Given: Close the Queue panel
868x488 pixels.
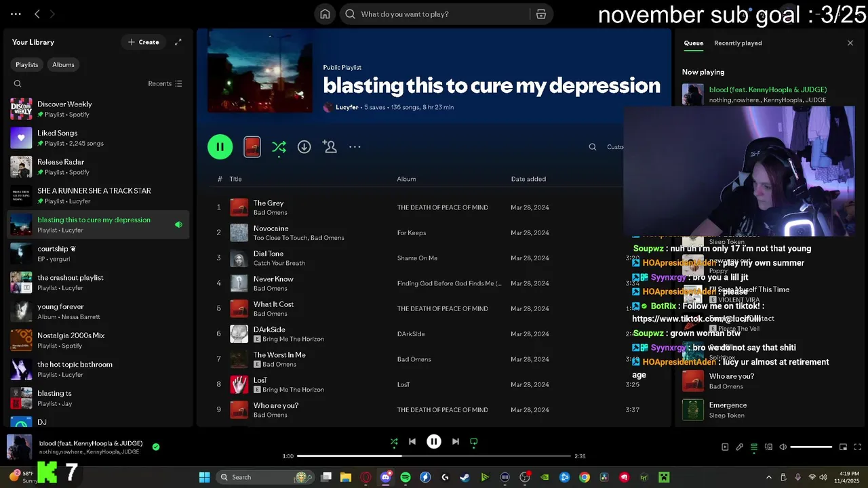Looking at the screenshot, I should [x=850, y=43].
